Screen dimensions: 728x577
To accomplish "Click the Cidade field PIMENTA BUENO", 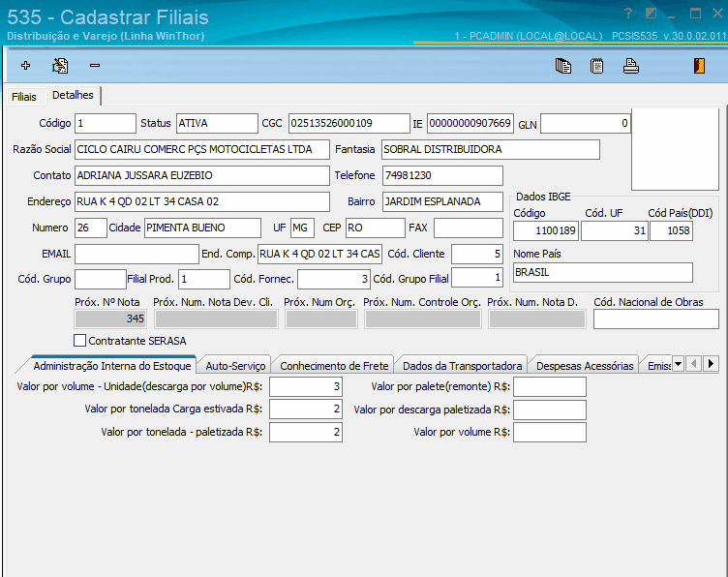I will click(202, 228).
